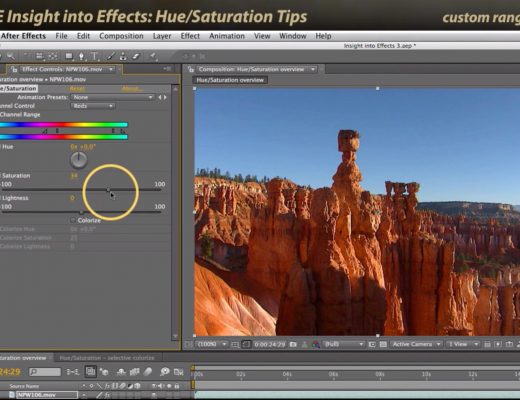Image resolution: width=520 pixels, height=400 pixels.
Task: Open the Composition menu
Action: pyautogui.click(x=121, y=36)
